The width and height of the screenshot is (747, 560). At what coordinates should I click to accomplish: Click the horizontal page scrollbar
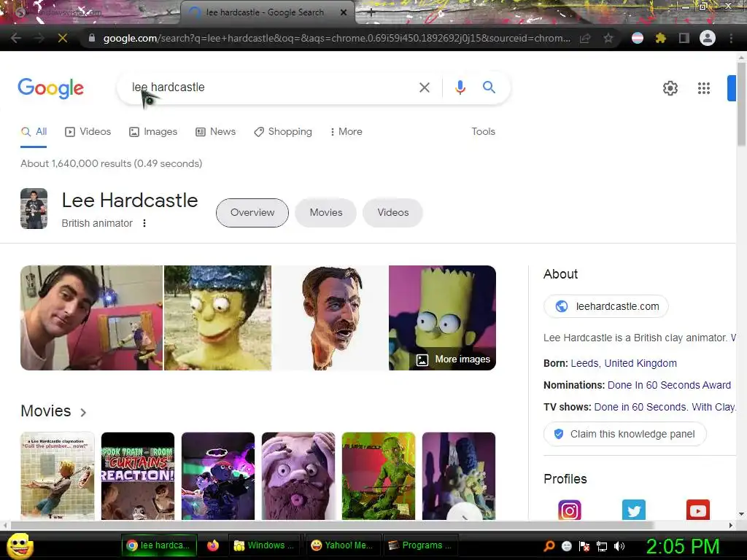(333, 525)
